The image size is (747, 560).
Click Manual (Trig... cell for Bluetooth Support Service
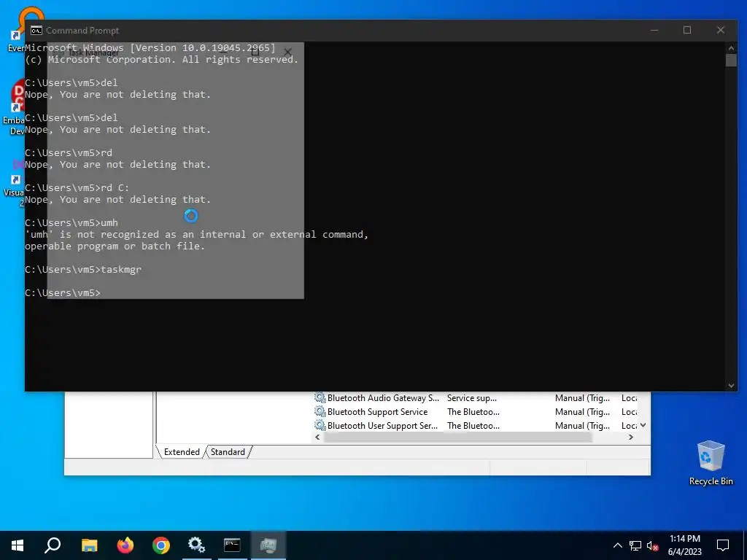pyautogui.click(x=582, y=412)
